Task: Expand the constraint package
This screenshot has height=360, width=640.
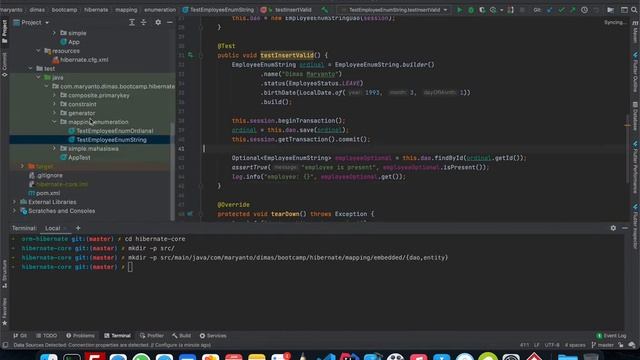Action: tap(54, 104)
